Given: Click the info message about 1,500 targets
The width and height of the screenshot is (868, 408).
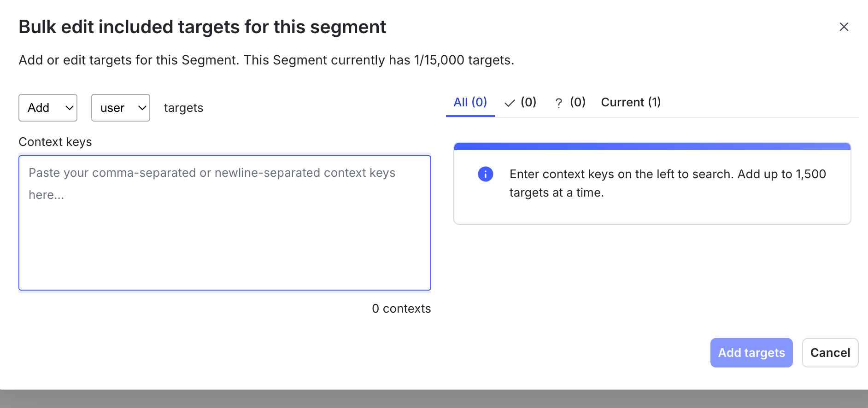Looking at the screenshot, I should (667, 183).
